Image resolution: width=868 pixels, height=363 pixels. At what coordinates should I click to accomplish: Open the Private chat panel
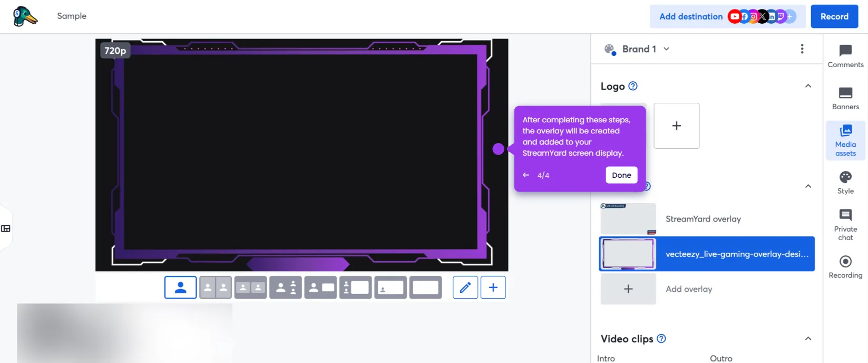845,225
